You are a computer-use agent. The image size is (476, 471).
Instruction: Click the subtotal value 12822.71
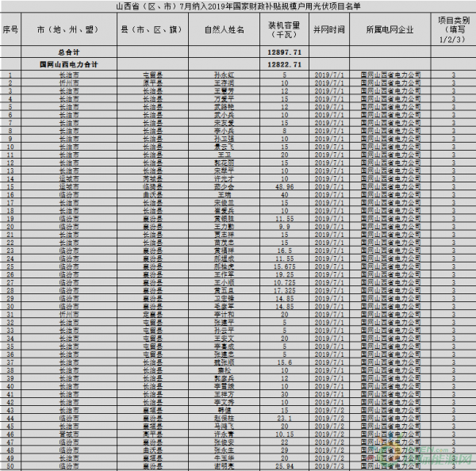(x=284, y=63)
